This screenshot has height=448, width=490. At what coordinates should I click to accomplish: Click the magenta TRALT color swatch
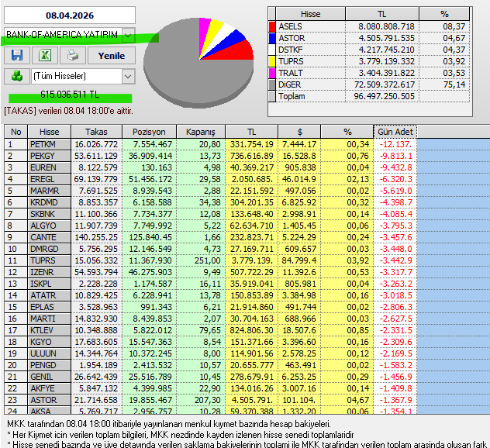[x=272, y=73]
